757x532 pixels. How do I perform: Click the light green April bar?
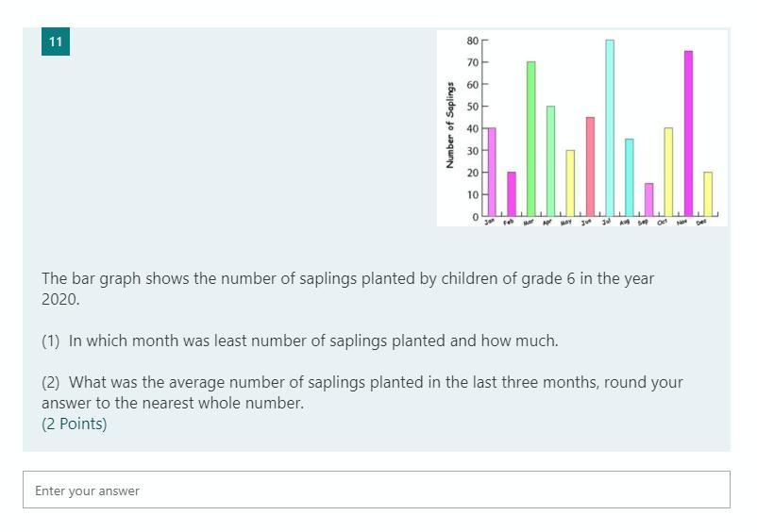click(550, 160)
